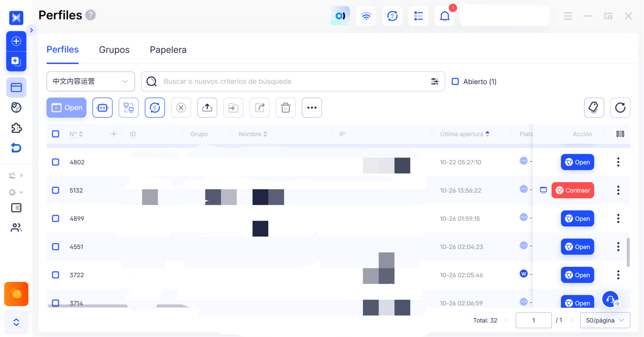Open the extensions puzzle-piece sidebar icon
The width and height of the screenshot is (644, 337).
click(x=16, y=128)
